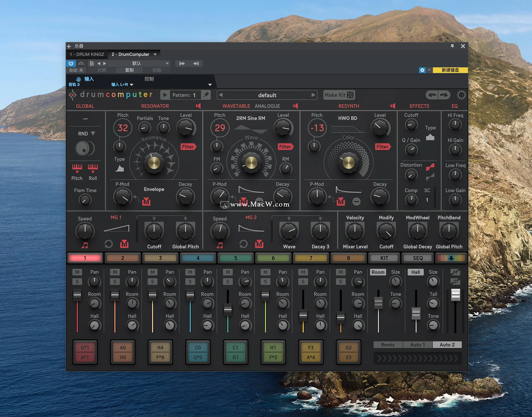
Task: Mute the Wavetable section speaker icon
Action: (295, 106)
